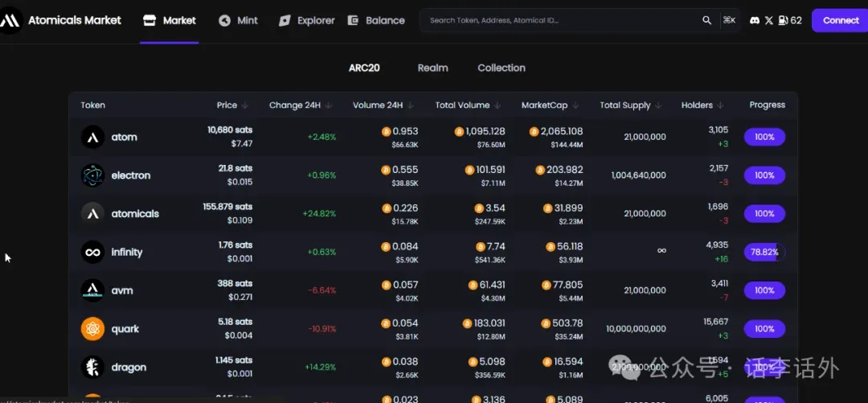The width and height of the screenshot is (868, 403).
Task: Select the ARC20 tab
Action: click(364, 68)
